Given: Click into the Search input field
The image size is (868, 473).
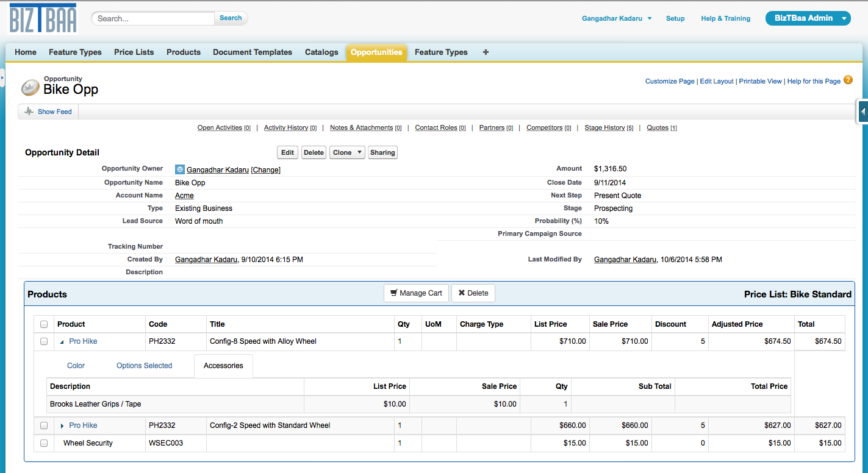Looking at the screenshot, I should pyautogui.click(x=154, y=18).
